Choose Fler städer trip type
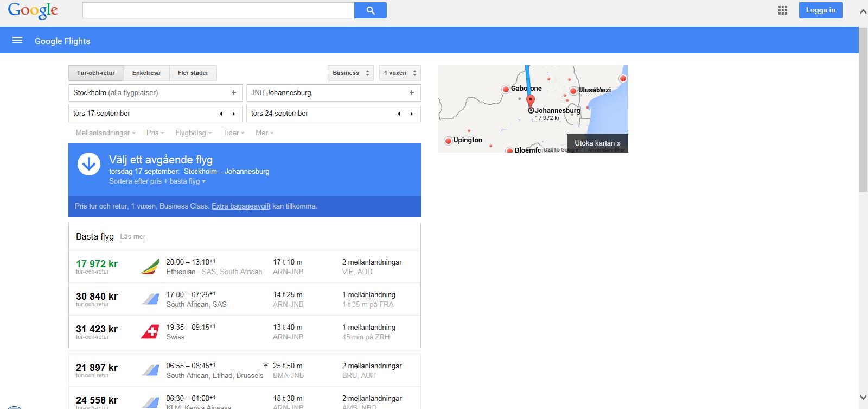Viewport: 868px width, 409px height. pyautogui.click(x=193, y=73)
